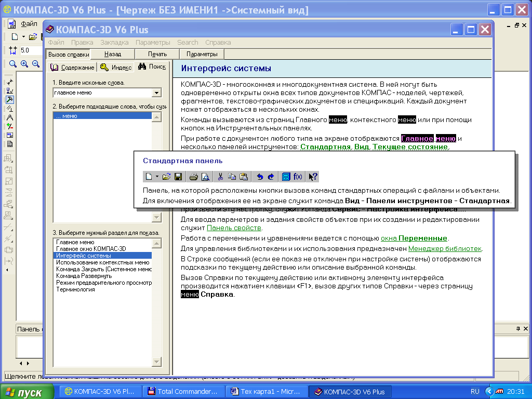Screen dimensions: 532x399
Task: Switch to the Selection plus-minus panel icon
Action: click(x=10, y=126)
